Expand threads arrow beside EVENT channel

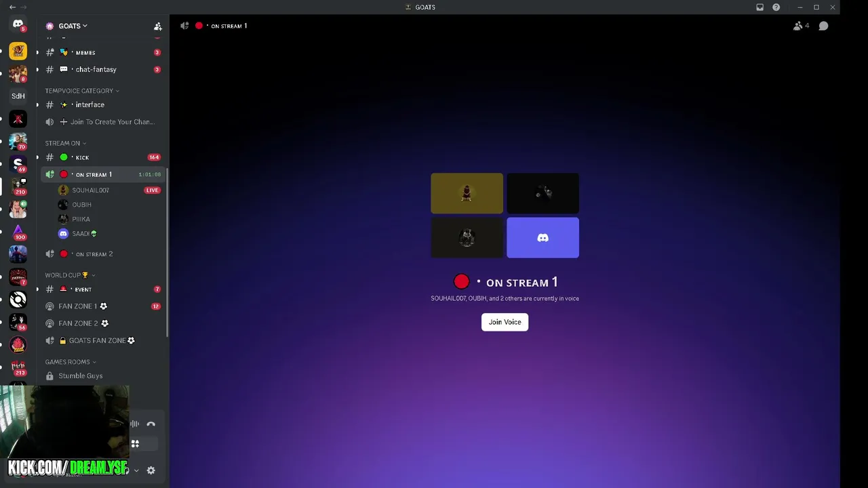[38, 289]
